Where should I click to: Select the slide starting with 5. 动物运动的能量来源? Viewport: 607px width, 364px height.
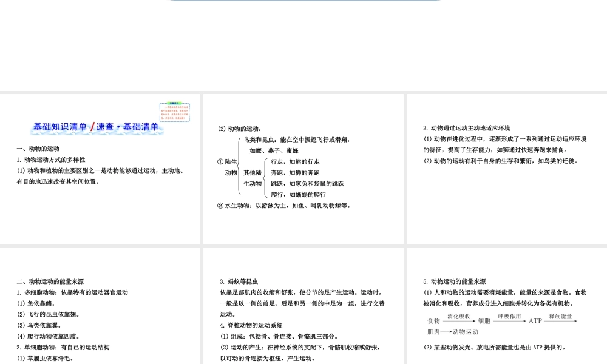507,306
